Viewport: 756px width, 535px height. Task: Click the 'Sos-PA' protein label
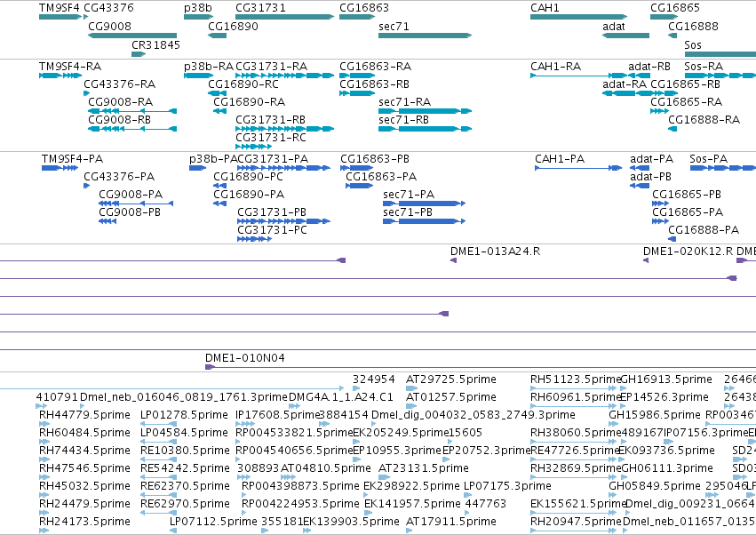[708, 159]
